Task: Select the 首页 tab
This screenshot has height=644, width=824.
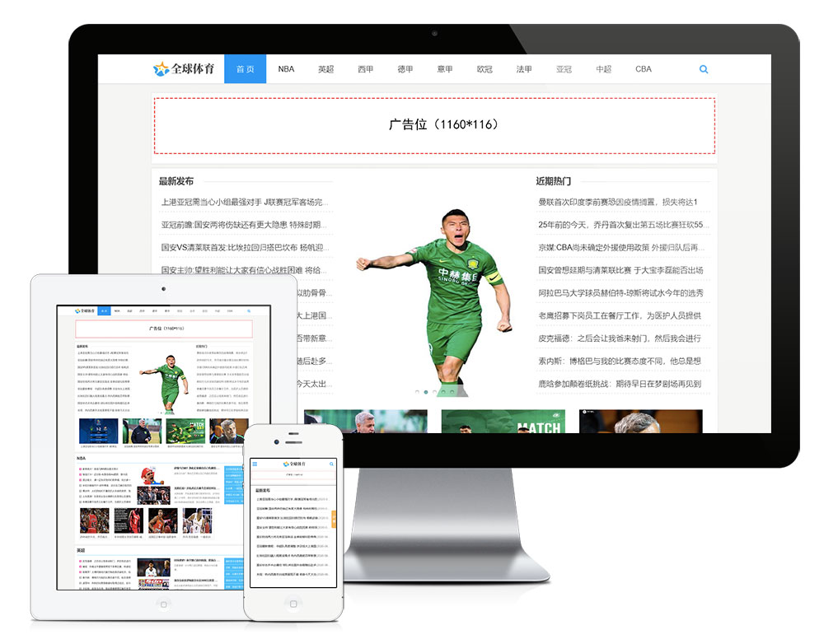Action: (x=244, y=69)
